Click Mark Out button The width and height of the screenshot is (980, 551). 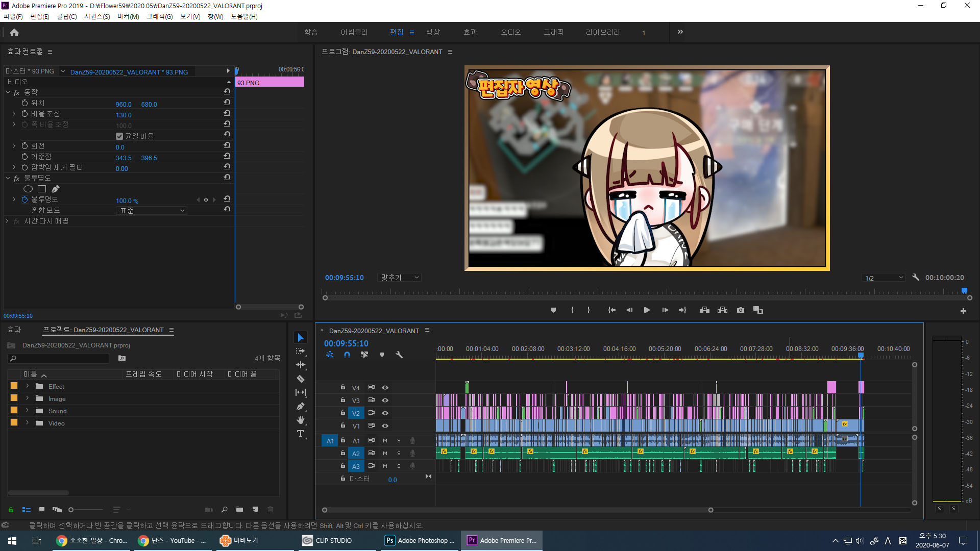point(589,310)
